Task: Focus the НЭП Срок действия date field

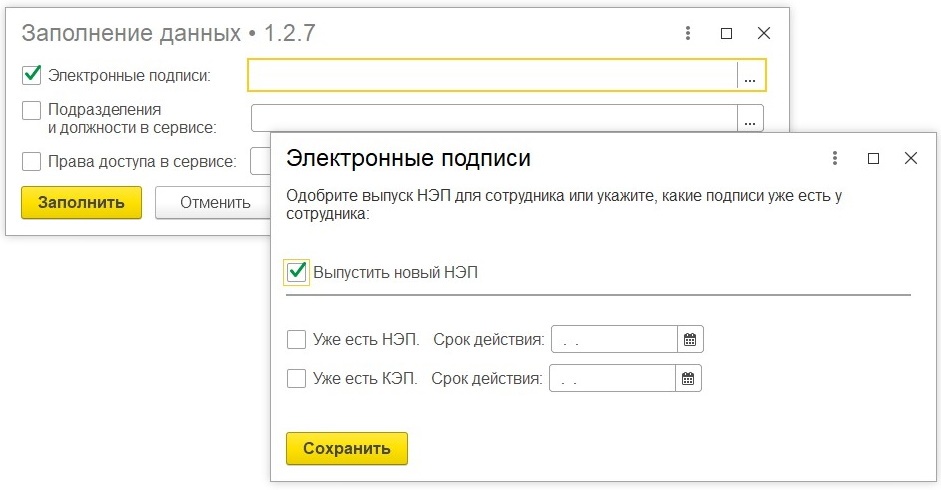Action: click(615, 339)
